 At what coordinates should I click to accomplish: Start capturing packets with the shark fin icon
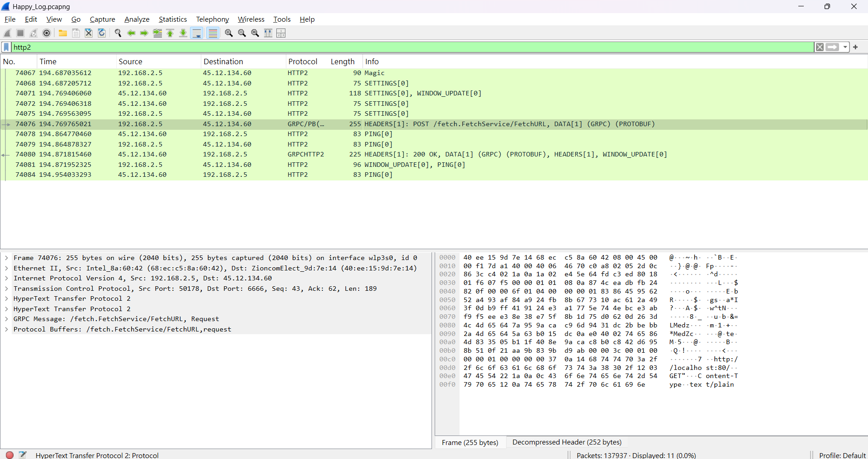tap(7, 33)
